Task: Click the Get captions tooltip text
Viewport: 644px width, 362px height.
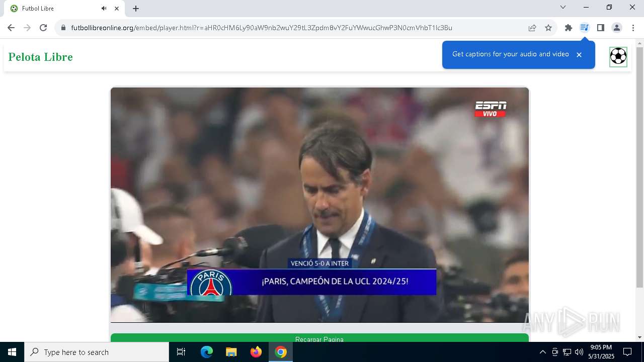Action: [x=510, y=54]
